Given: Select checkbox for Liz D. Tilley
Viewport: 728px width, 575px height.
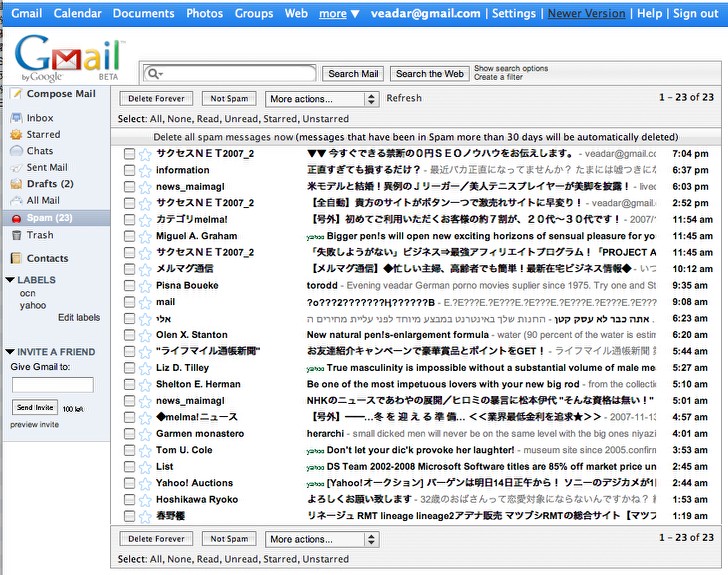Looking at the screenshot, I should coord(130,368).
